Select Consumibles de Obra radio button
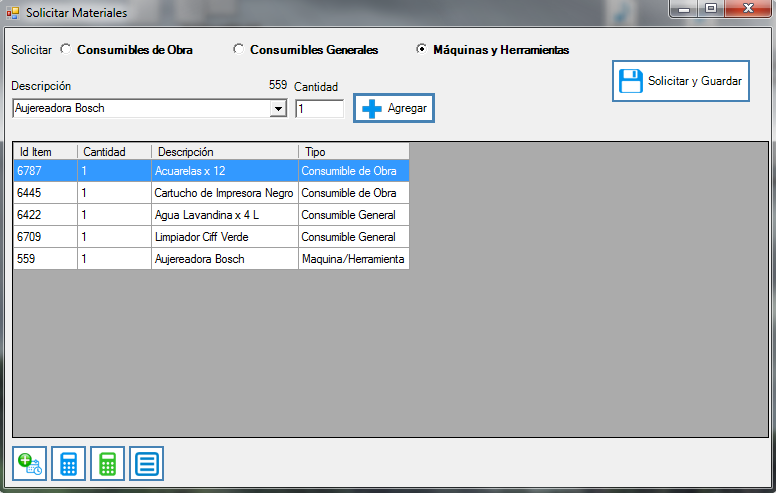The height and width of the screenshot is (493, 776). coord(65,49)
